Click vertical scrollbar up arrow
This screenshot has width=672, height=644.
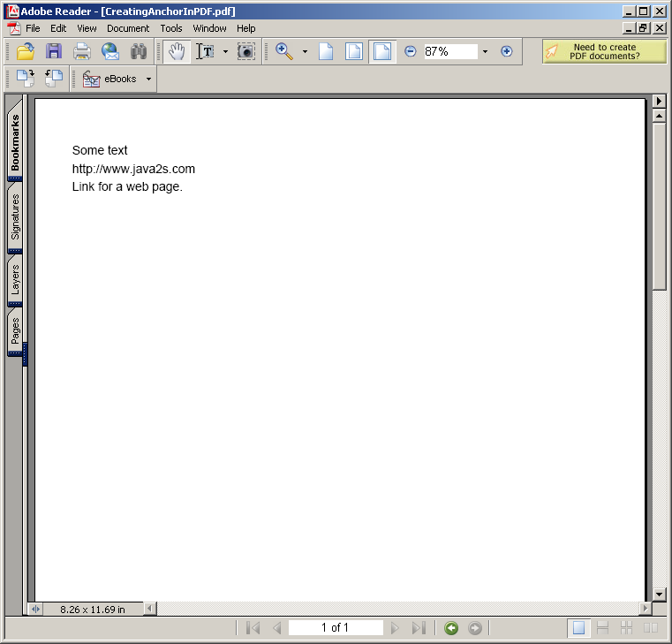659,116
